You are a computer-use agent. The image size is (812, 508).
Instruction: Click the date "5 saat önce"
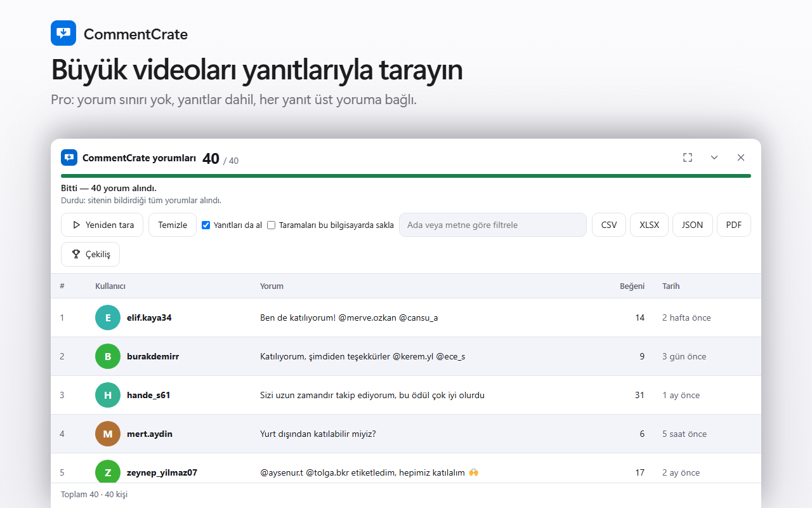(684, 434)
